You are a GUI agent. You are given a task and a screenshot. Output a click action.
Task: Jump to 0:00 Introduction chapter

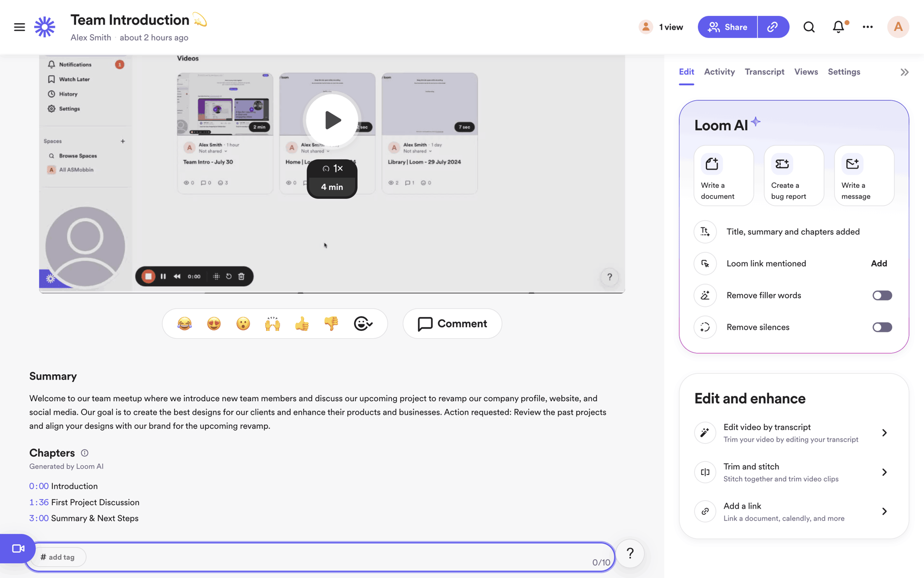tap(64, 486)
